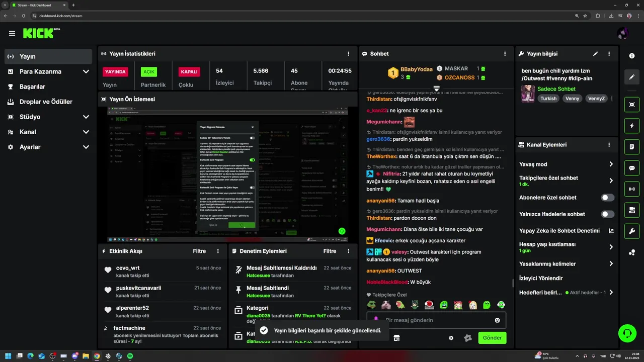Click alperenter52 in activity feed
Image resolution: width=644 pixels, height=362 pixels.
[132, 308]
